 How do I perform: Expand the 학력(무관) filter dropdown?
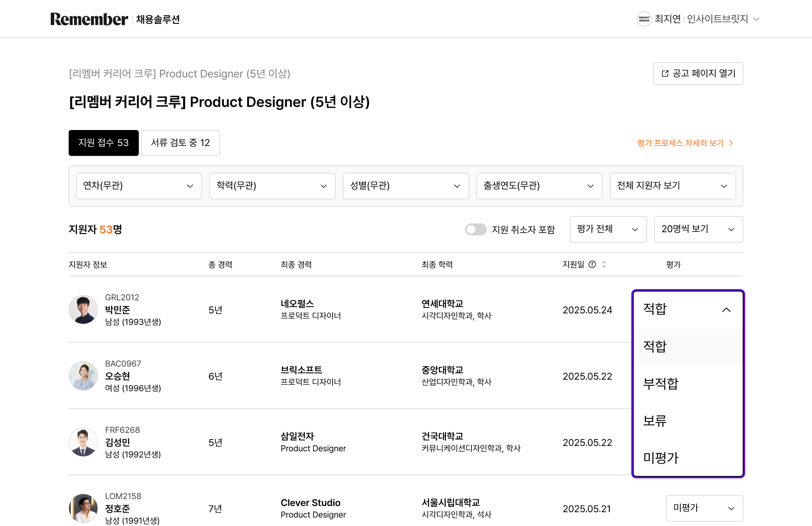(x=272, y=186)
